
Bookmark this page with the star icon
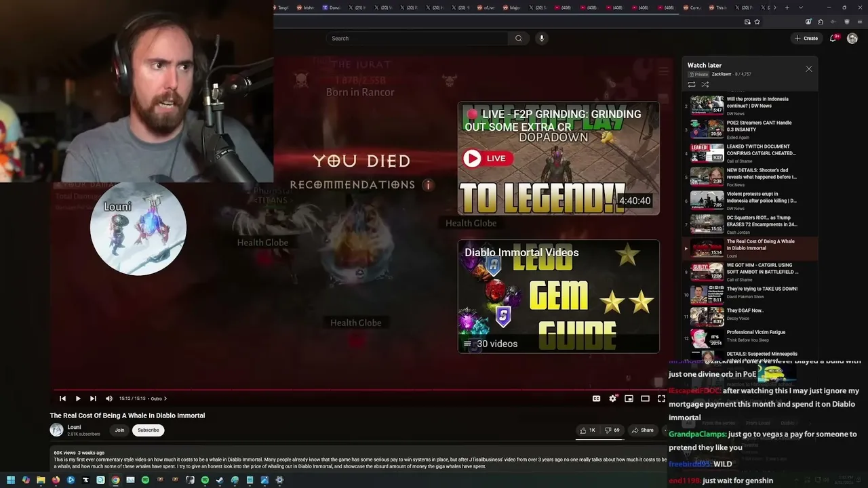pos(757,22)
